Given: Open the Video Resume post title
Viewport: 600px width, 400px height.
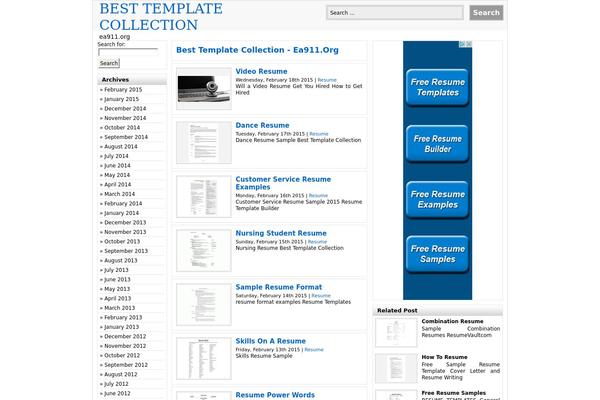Looking at the screenshot, I should [x=261, y=72].
